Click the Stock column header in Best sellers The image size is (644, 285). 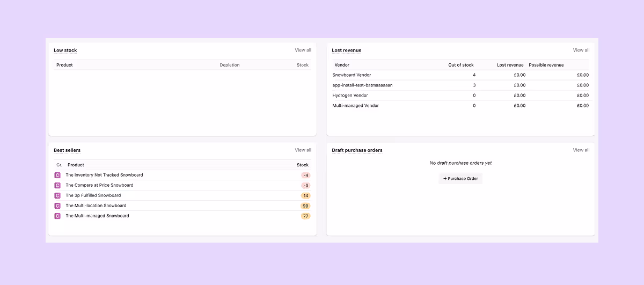coord(303,165)
